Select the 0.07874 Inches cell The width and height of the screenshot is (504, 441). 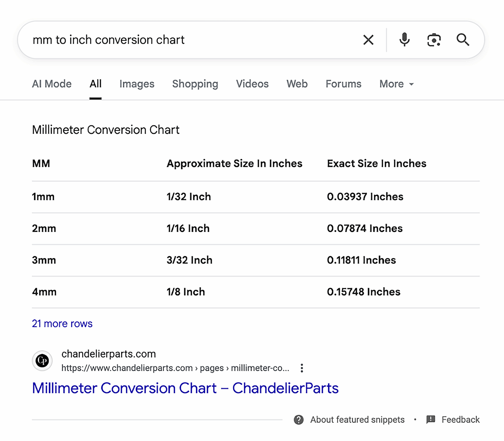tap(365, 228)
